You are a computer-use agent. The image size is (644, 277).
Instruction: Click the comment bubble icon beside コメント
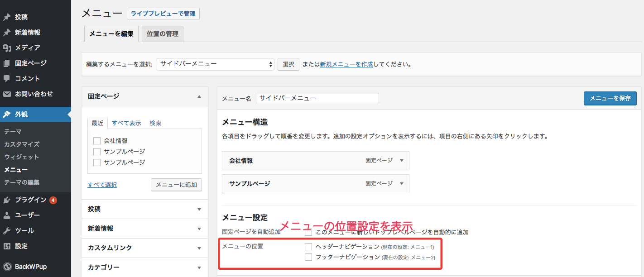7,78
